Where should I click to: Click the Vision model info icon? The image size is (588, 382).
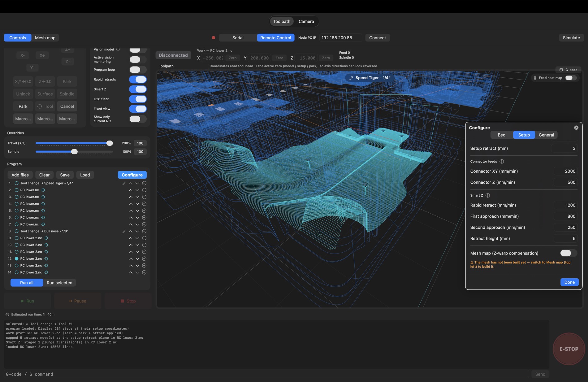pos(118,50)
